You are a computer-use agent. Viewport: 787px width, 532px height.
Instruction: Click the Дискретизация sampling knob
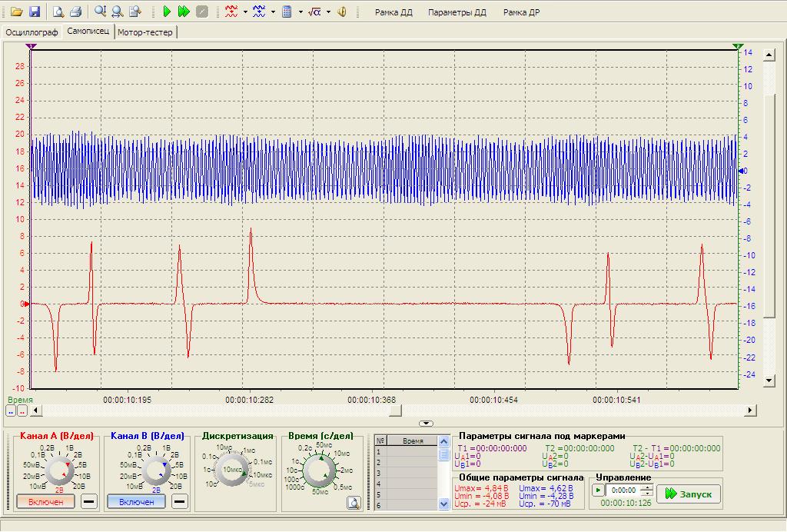232,470
